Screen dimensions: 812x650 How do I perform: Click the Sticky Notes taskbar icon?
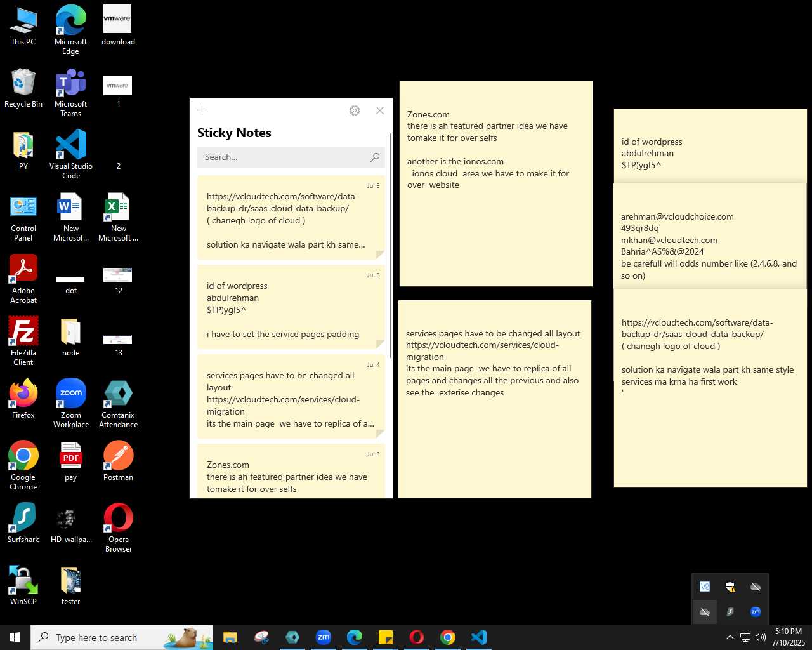(386, 637)
